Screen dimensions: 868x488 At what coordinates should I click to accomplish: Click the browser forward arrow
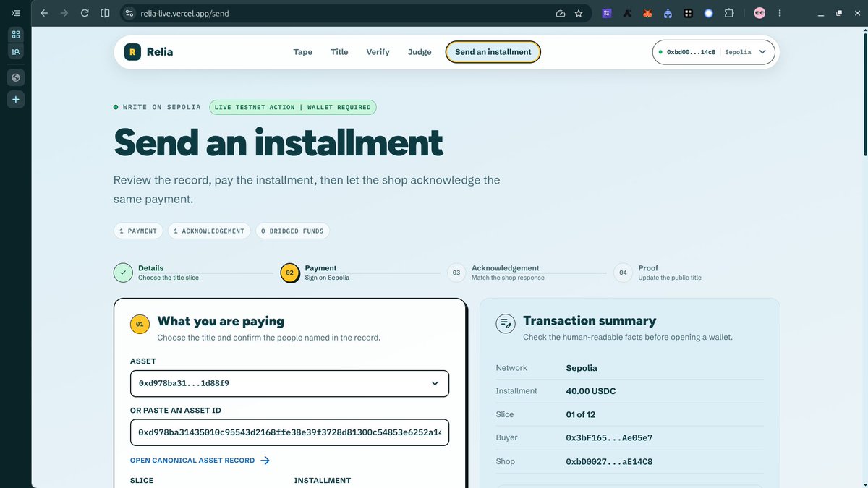pos(64,13)
